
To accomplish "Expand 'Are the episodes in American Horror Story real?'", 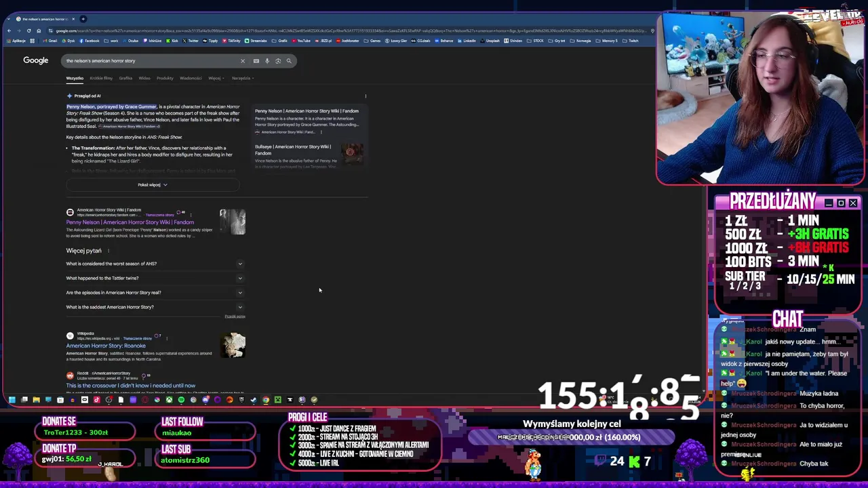I will click(x=155, y=293).
